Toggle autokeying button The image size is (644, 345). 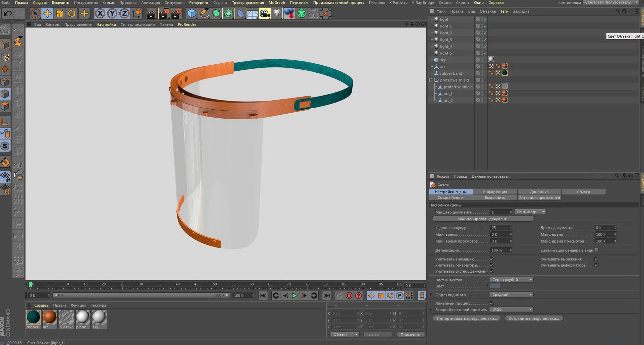click(x=349, y=295)
